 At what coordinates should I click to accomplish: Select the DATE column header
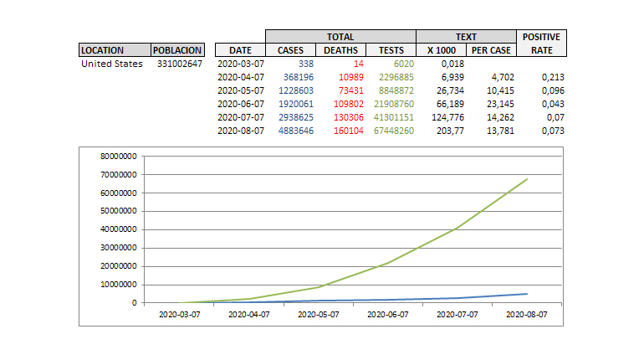coord(240,50)
